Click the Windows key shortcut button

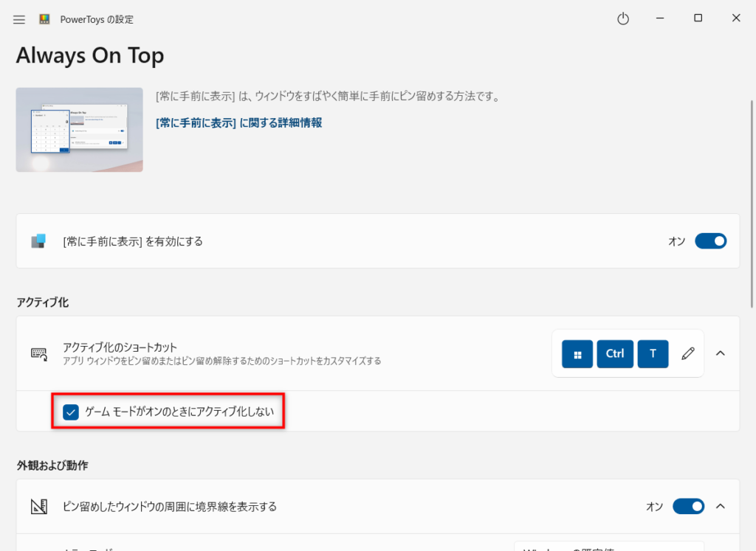[577, 354]
